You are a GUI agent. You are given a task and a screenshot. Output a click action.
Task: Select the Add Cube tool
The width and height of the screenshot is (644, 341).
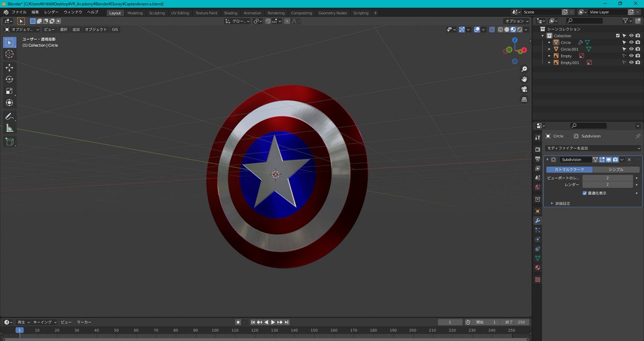pos(9,142)
